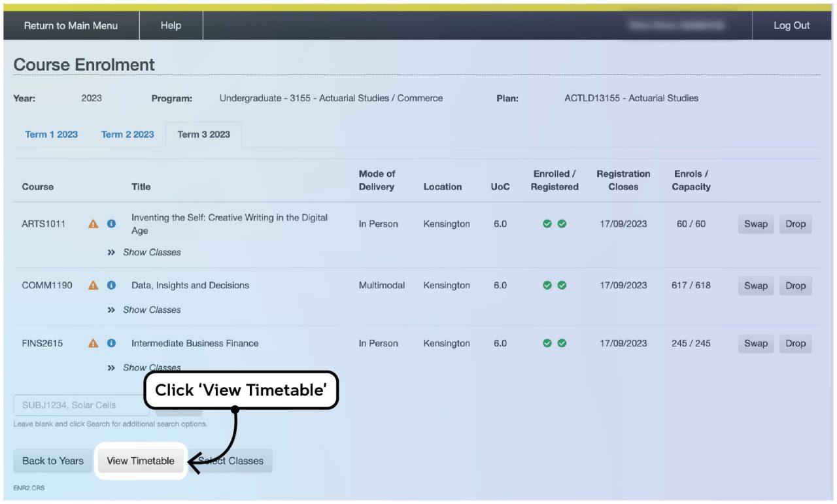Screen dimensions: 837x504
Task: Open the Help menu
Action: 171,25
